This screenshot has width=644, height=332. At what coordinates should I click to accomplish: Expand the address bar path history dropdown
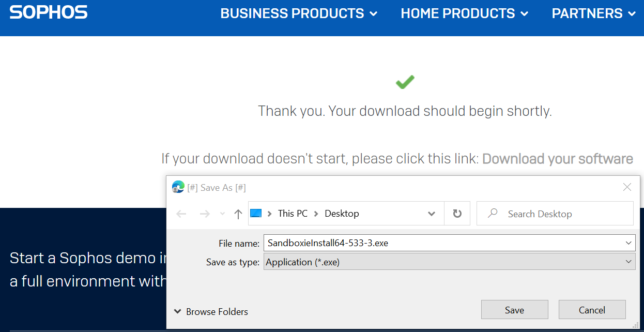pos(432,214)
